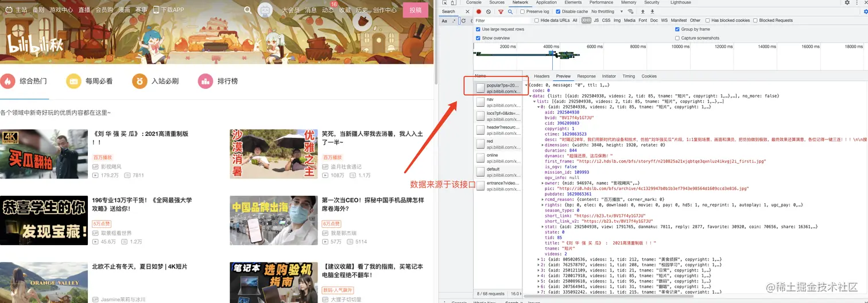This screenshot has height=303, width=868.
Task: Expand the dimension object in preview
Action: [542, 145]
